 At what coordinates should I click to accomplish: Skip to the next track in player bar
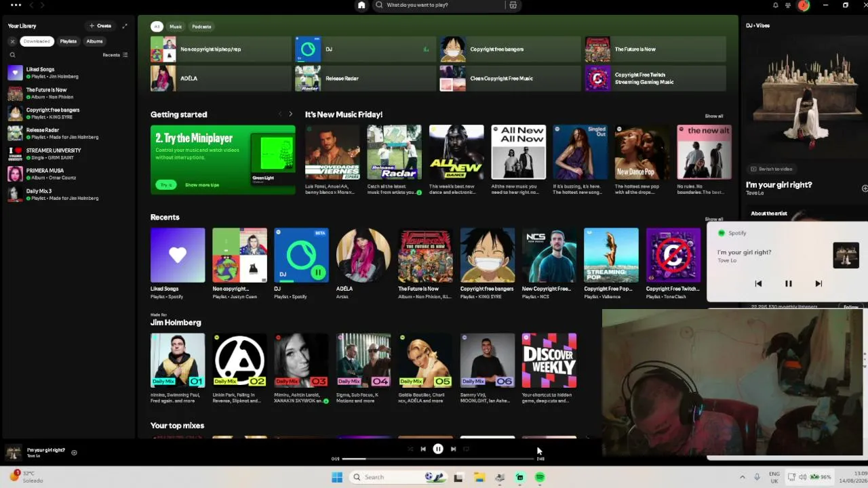(x=453, y=449)
